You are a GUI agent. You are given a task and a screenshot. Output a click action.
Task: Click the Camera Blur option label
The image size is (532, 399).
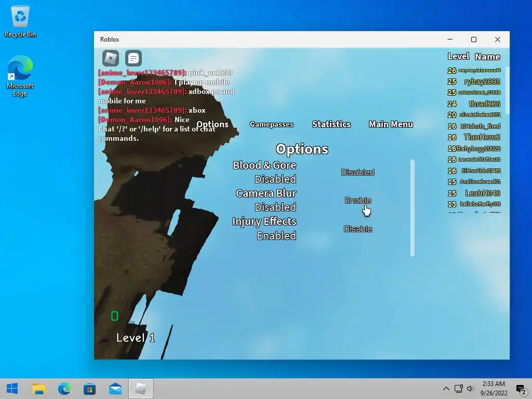266,193
